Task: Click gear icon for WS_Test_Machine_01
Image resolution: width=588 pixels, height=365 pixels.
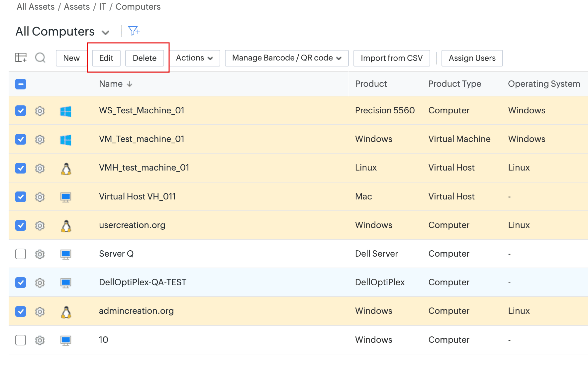Action: pyautogui.click(x=40, y=111)
